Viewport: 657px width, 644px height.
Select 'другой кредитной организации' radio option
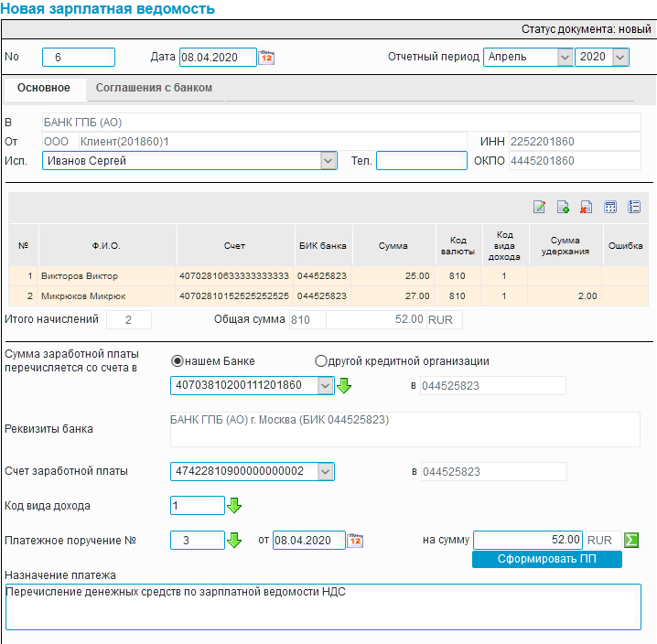pyautogui.click(x=320, y=360)
